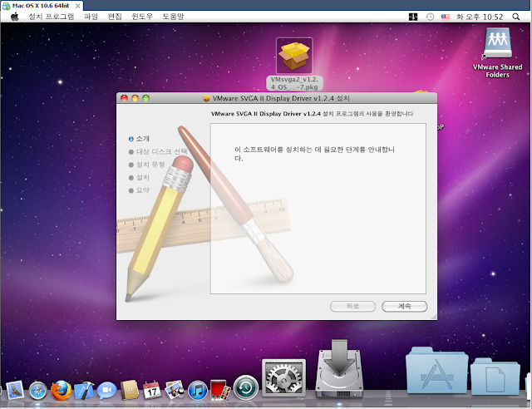This screenshot has height=409, width=532.
Task: Zoom the installer window with green button
Action: click(x=146, y=98)
